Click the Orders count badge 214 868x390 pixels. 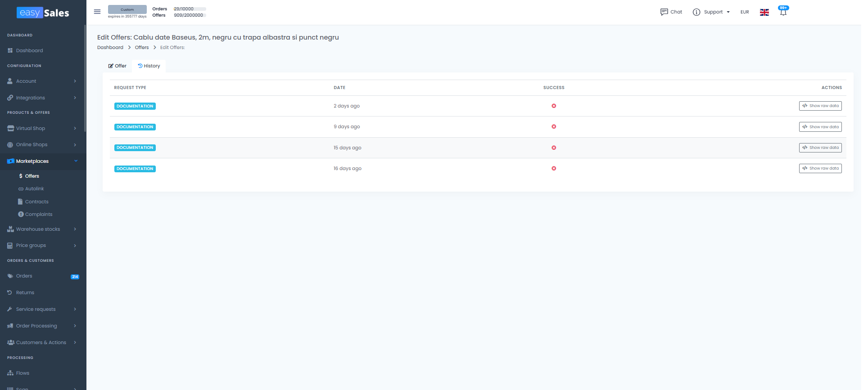[x=75, y=277]
